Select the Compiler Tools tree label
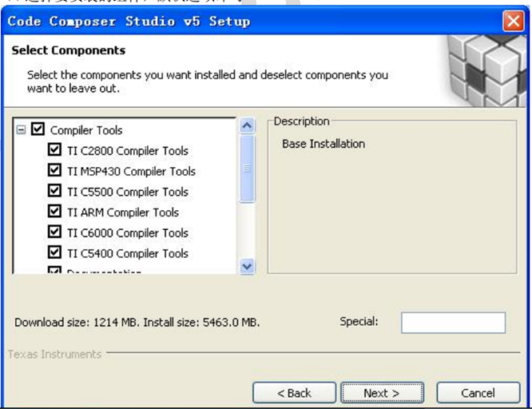 tap(86, 130)
